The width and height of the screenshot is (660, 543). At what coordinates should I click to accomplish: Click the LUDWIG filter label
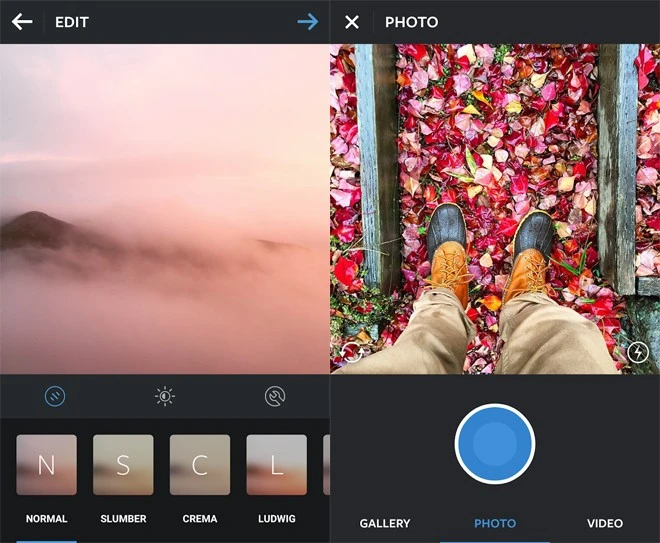point(277,519)
